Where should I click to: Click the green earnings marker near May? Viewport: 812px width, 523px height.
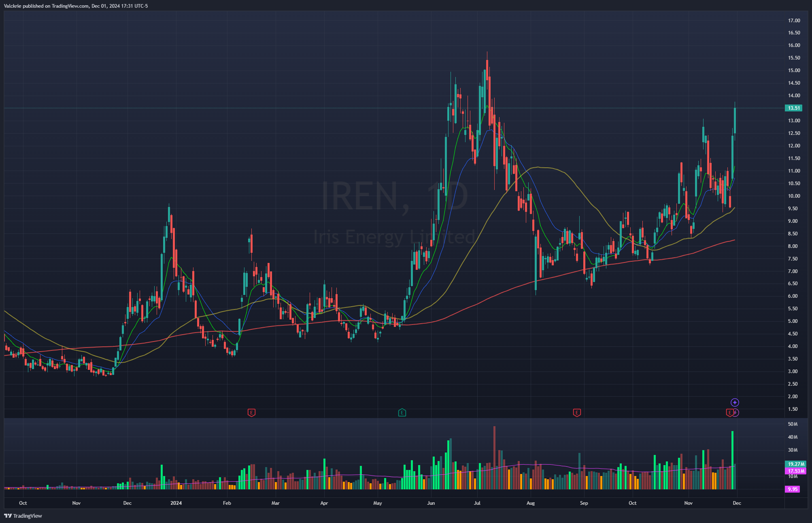coord(402,413)
